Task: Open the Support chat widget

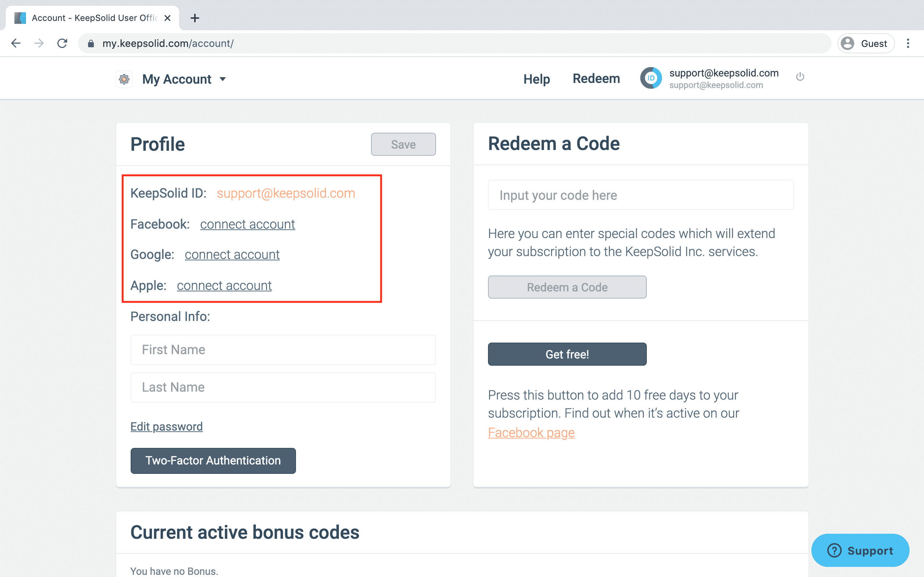Action: tap(860, 550)
